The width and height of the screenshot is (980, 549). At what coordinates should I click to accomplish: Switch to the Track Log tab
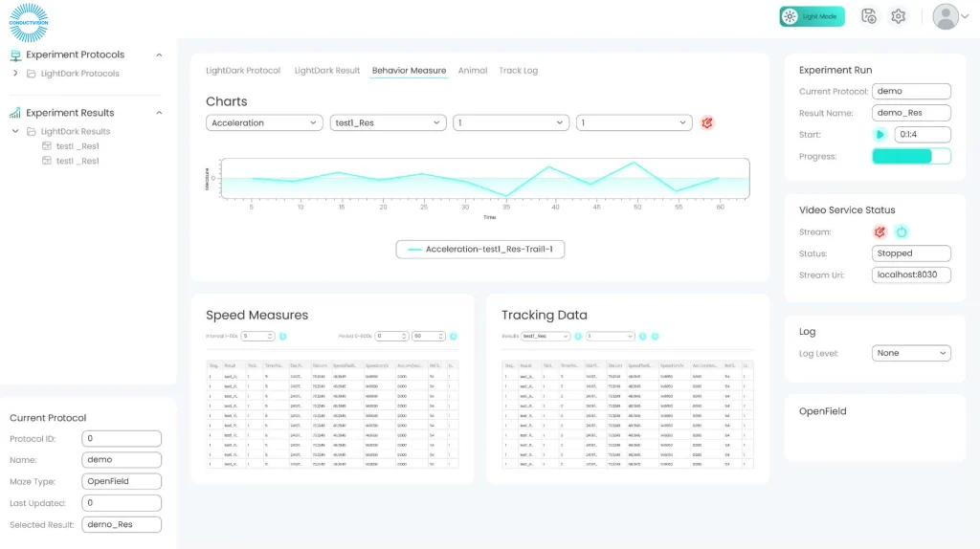[518, 71]
